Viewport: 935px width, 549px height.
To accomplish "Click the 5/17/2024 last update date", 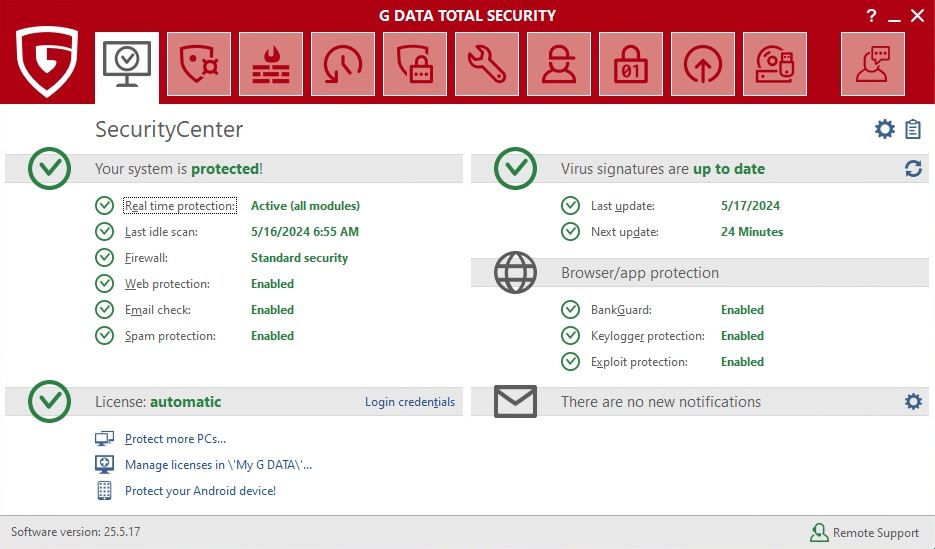I will 750,206.
